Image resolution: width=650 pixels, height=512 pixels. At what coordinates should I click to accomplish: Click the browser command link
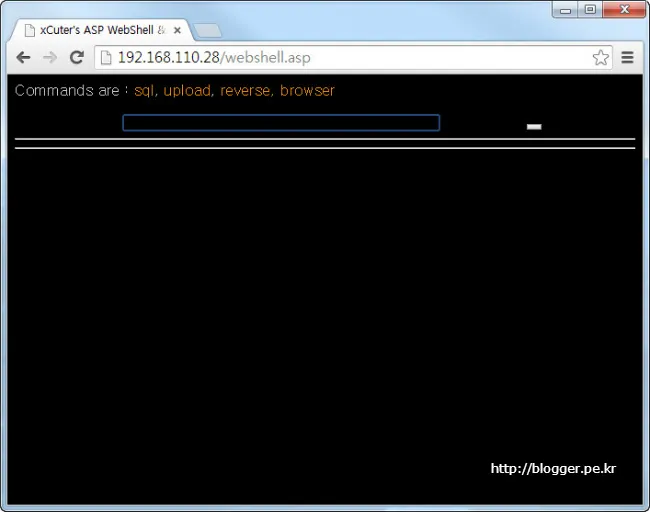(x=307, y=90)
